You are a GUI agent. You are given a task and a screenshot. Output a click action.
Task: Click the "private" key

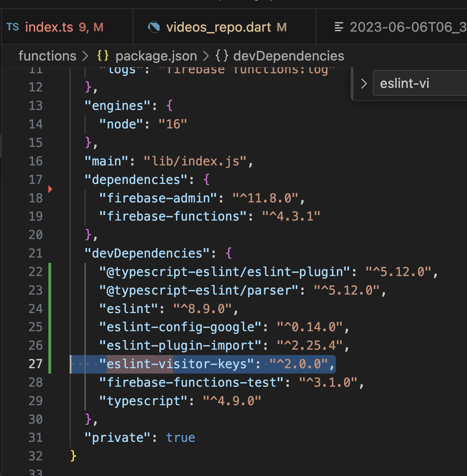tap(118, 438)
